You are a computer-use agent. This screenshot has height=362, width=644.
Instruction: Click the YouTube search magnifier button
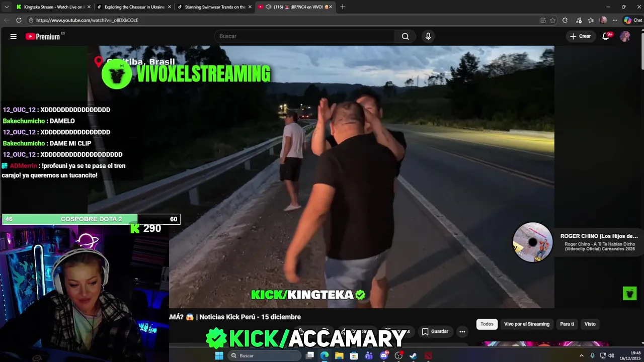click(x=405, y=36)
